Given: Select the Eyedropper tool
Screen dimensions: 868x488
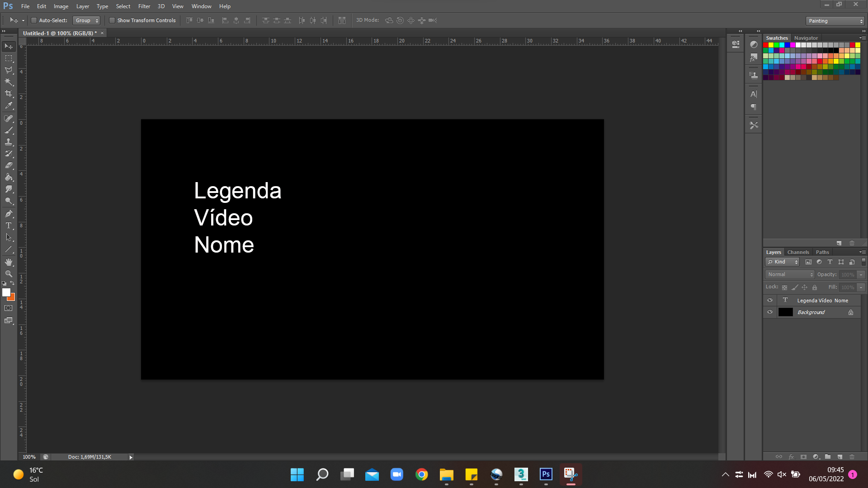Looking at the screenshot, I should pyautogui.click(x=9, y=106).
